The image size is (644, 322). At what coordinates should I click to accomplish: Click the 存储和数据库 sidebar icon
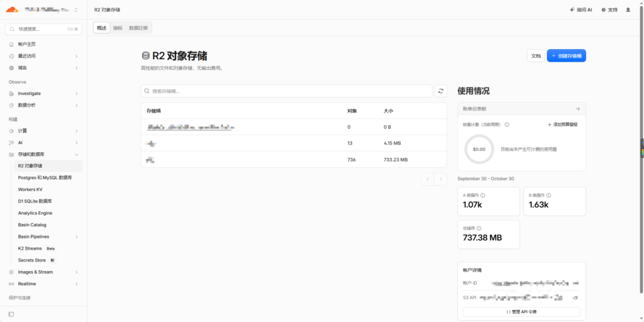11,155
